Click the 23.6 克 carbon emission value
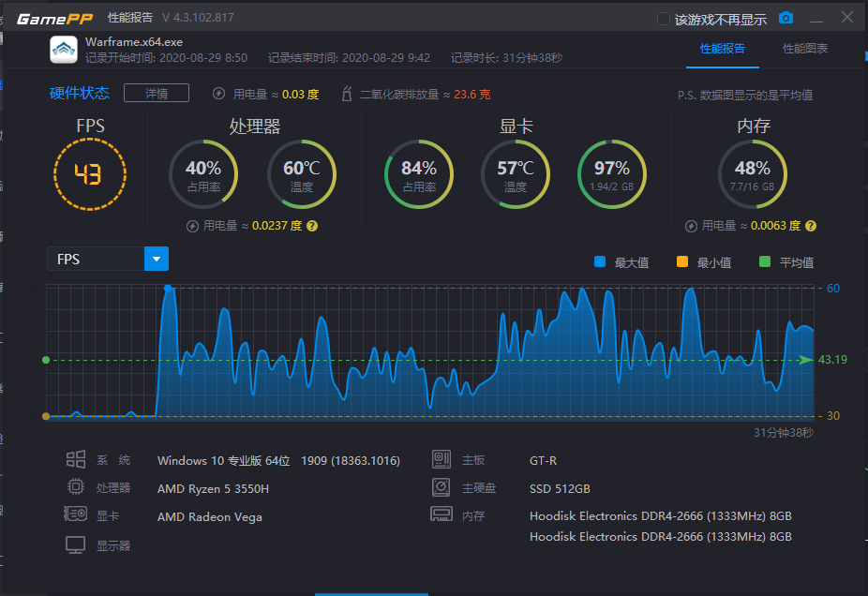Viewport: 868px width, 596px height. tap(472, 94)
